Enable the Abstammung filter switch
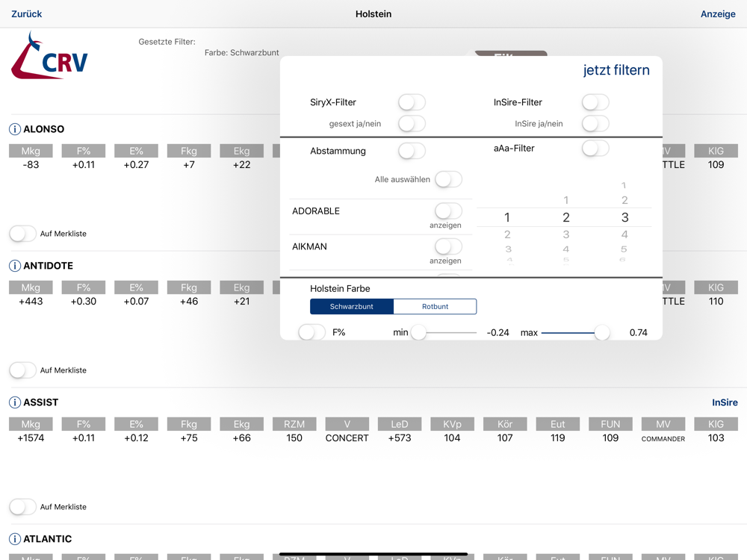Screen dimensions: 747x560 point(412,151)
